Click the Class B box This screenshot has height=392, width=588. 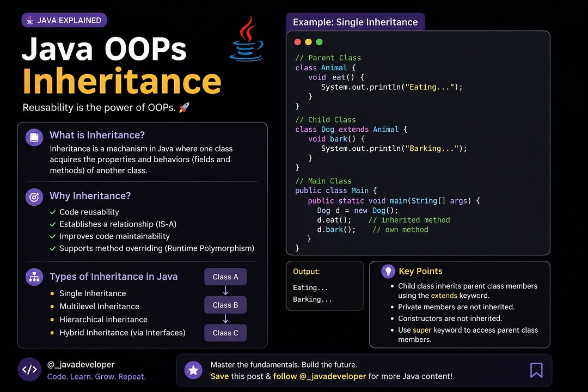click(x=225, y=305)
